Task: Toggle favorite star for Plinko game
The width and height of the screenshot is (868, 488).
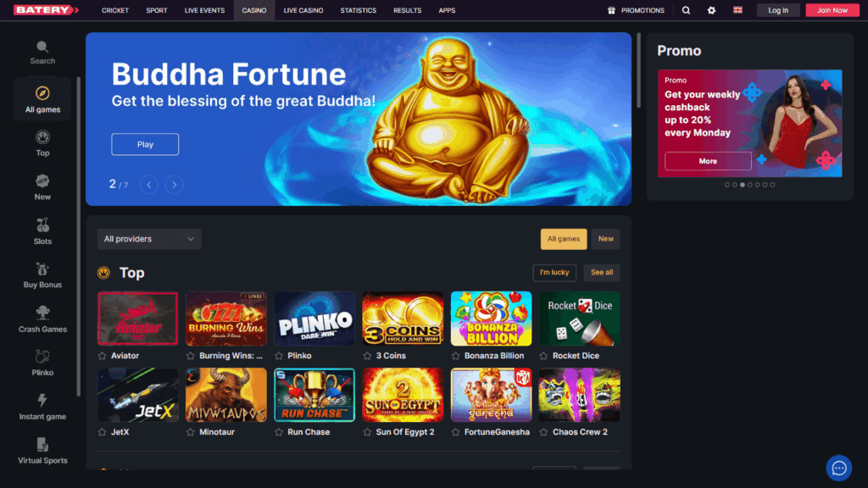Action: 279,356
